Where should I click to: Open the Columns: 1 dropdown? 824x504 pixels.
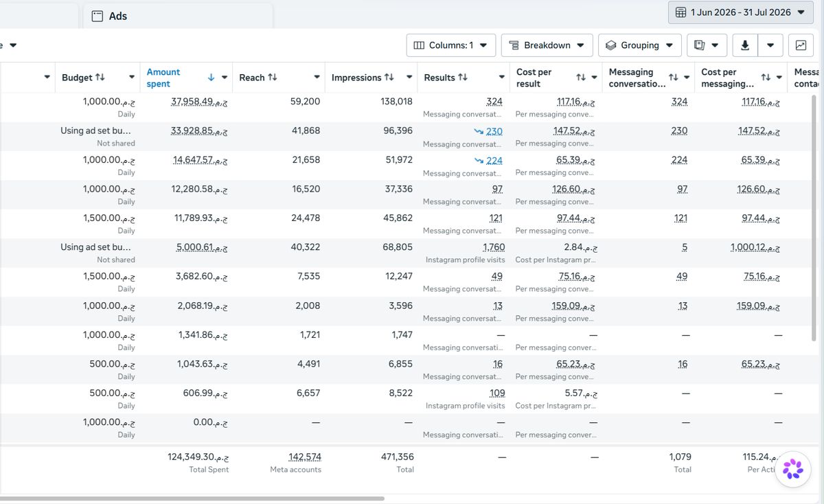[451, 45]
